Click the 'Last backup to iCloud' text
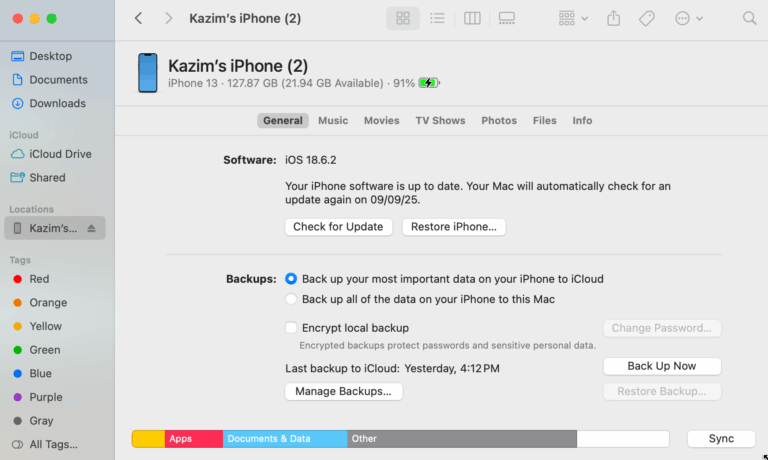This screenshot has height=460, width=768. [x=342, y=368]
